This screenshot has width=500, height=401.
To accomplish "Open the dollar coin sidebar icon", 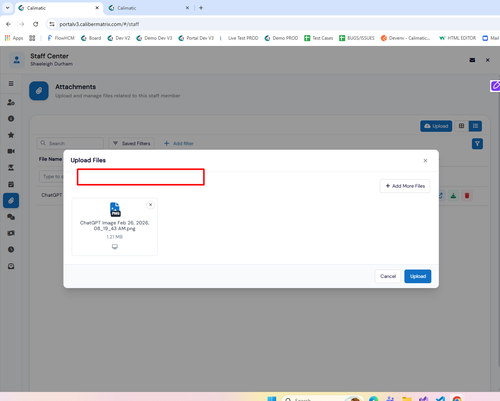I will 11,119.
